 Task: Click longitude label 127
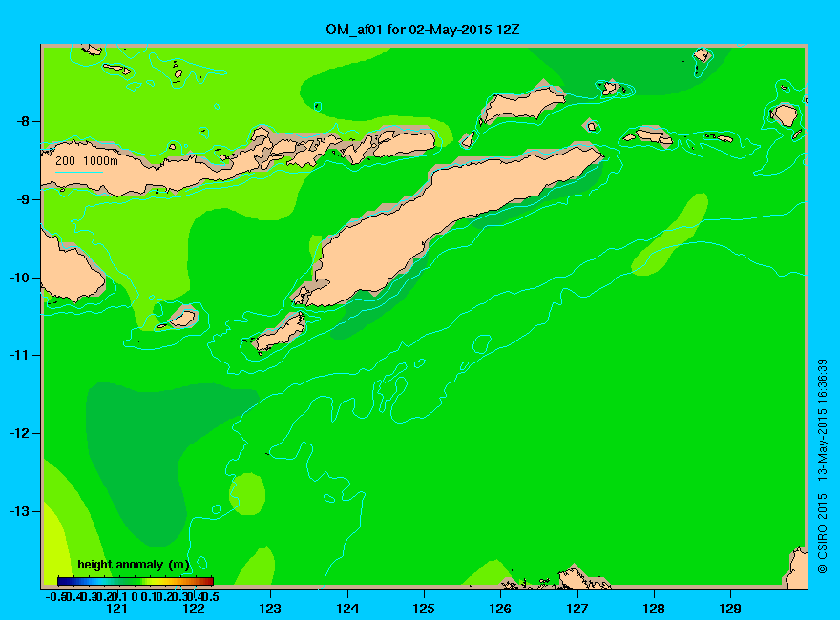point(577,609)
